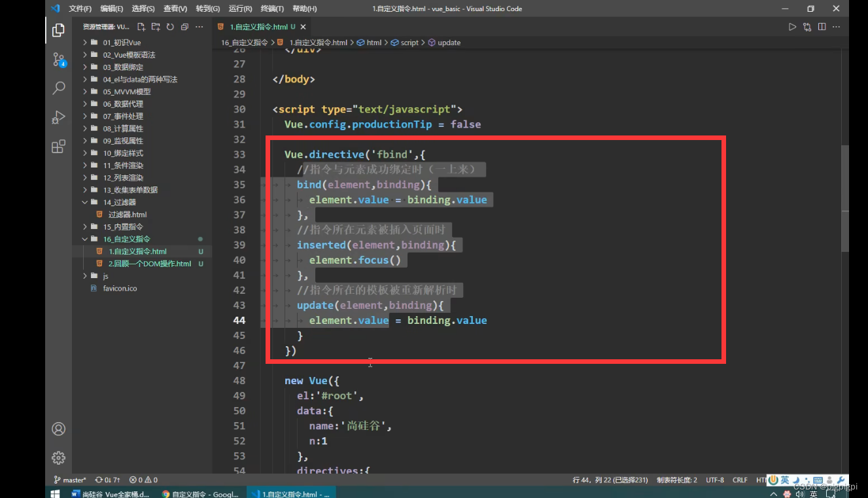Screen dimensions: 868x498
Task: Click the update breadcrumb segment
Action: click(444, 43)
